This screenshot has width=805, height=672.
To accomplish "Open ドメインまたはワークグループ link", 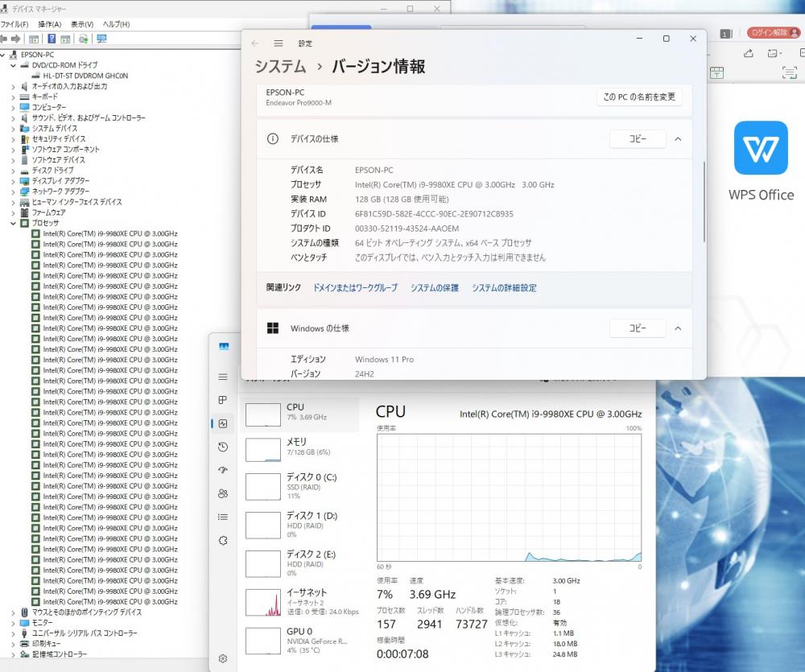I will click(x=355, y=288).
